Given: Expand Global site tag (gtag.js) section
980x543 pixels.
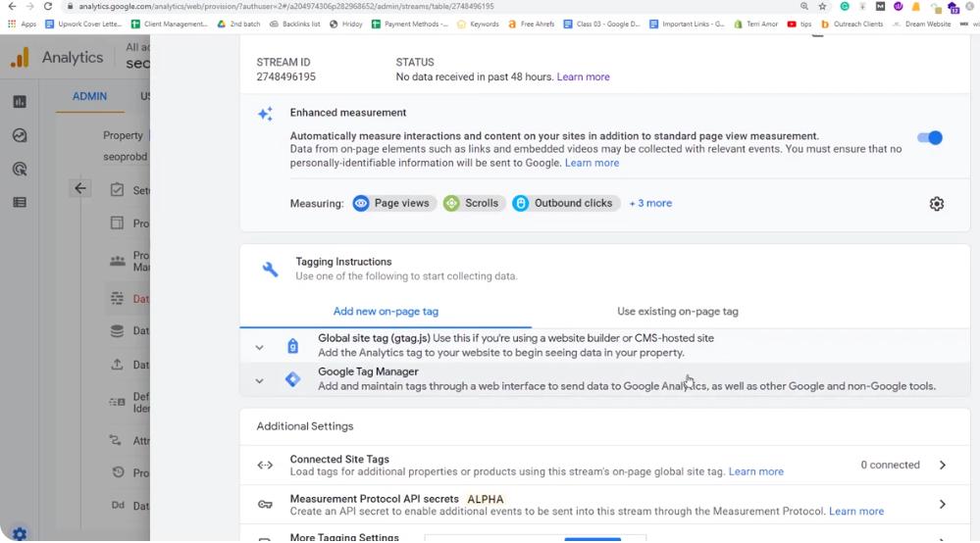Looking at the screenshot, I should pyautogui.click(x=259, y=347).
